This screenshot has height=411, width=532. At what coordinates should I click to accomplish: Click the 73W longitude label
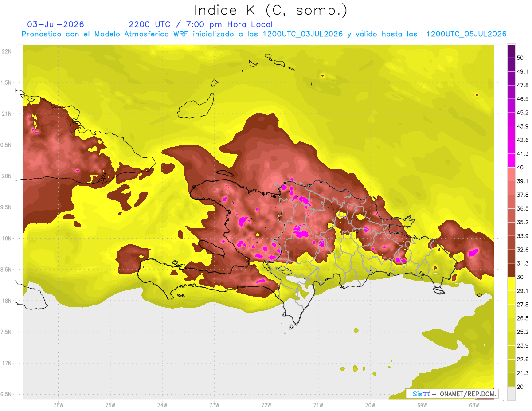point(214,405)
